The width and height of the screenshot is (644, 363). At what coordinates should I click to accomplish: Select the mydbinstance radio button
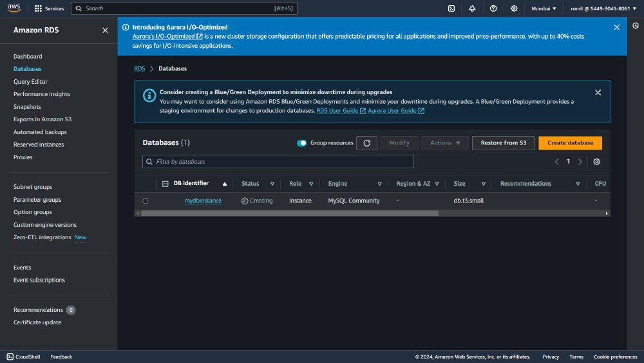146,201
